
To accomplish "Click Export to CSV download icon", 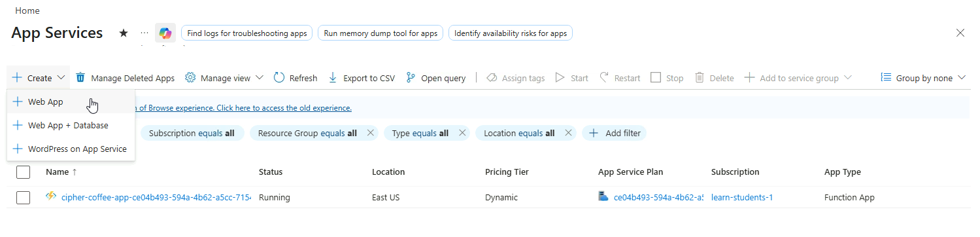I will pyautogui.click(x=333, y=77).
